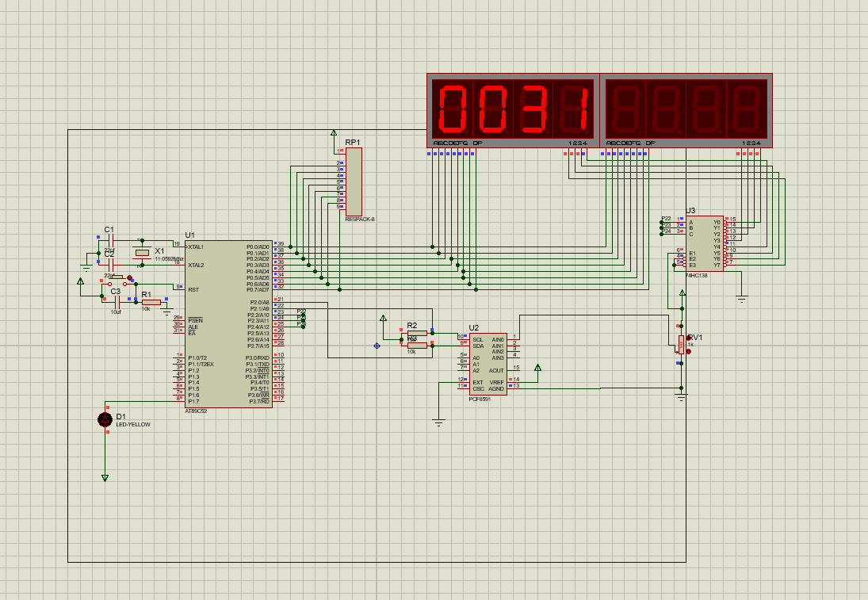Click the Y0 output label on U3
Screen dimensions: 868x600
tap(717, 222)
